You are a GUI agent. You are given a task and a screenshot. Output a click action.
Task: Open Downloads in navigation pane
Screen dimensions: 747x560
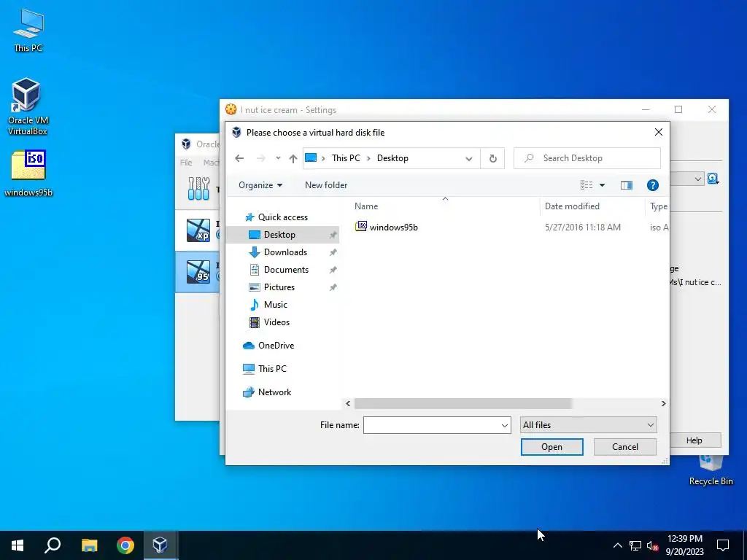pos(285,252)
